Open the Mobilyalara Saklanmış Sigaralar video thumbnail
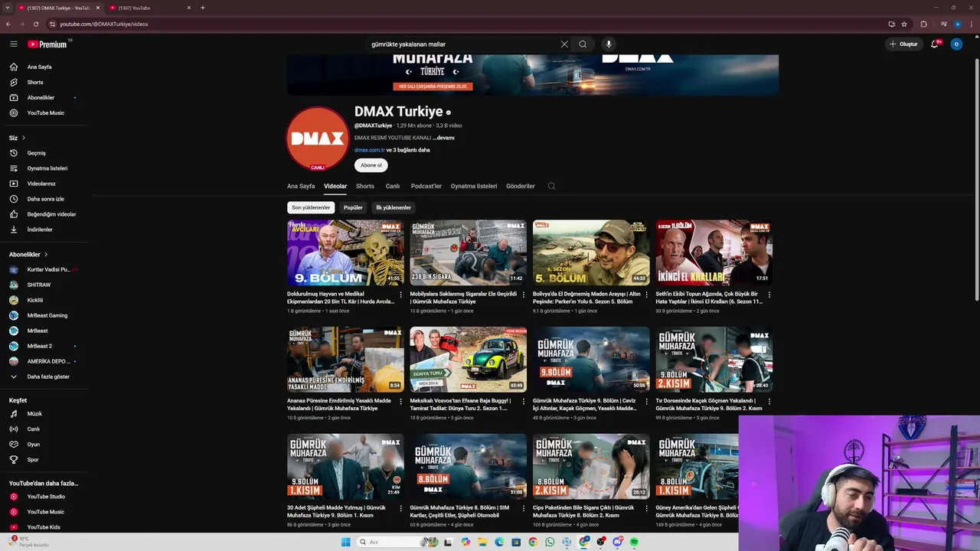Screen dimensions: 980x551 coord(468,253)
